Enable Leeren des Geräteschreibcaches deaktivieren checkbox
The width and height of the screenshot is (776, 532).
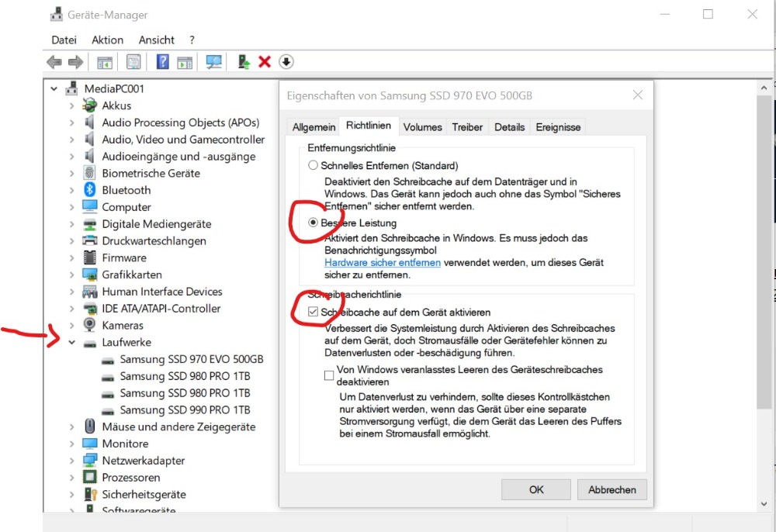coord(328,375)
